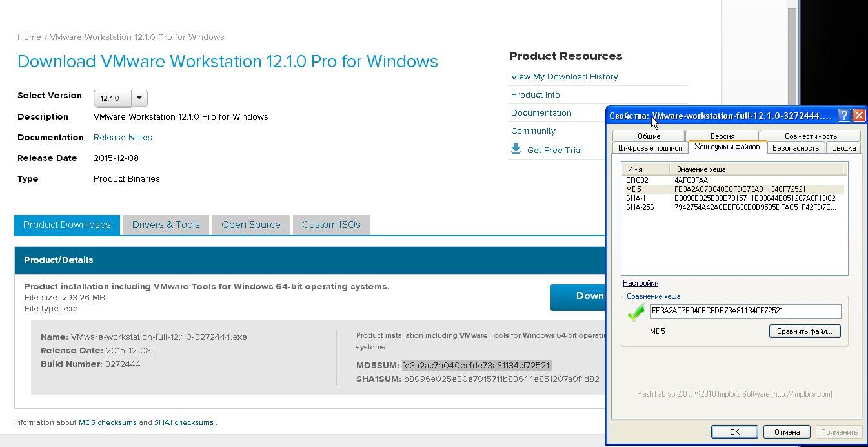Image resolution: width=868 pixels, height=447 pixels.
Task: Switch to the Цифровые подписи tab
Action: 650,148
